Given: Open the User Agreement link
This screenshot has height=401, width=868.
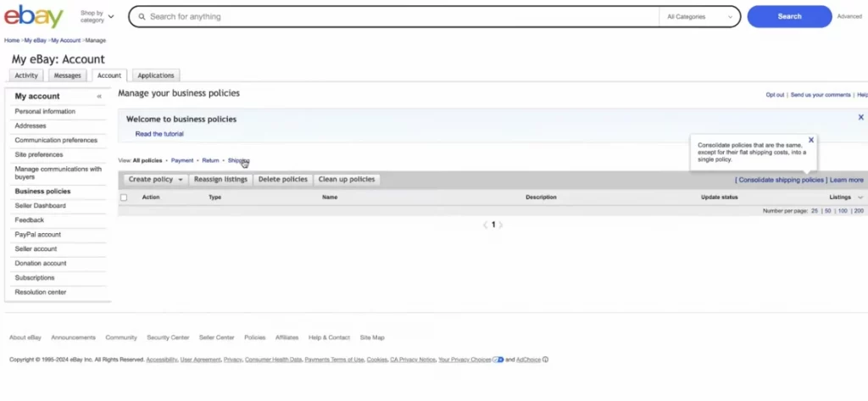Looking at the screenshot, I should [200, 359].
